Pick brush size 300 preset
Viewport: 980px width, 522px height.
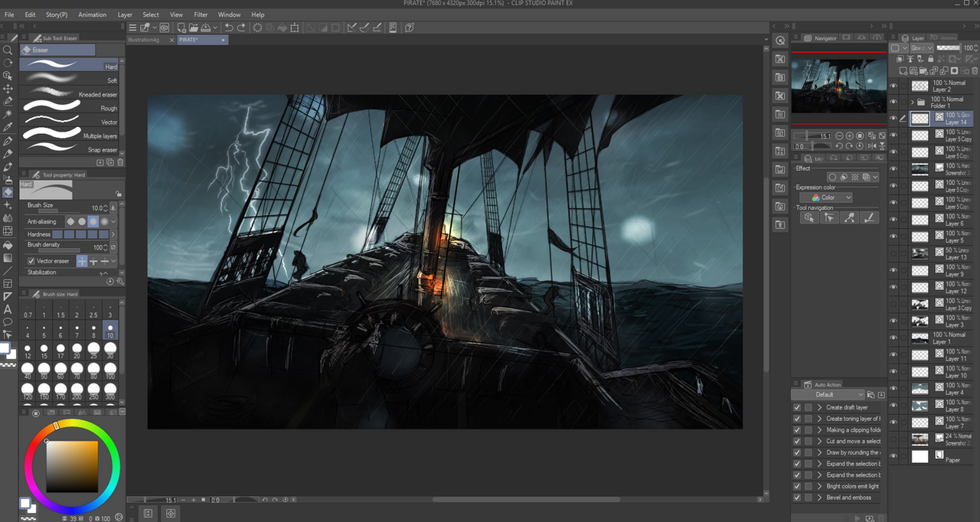(110, 393)
